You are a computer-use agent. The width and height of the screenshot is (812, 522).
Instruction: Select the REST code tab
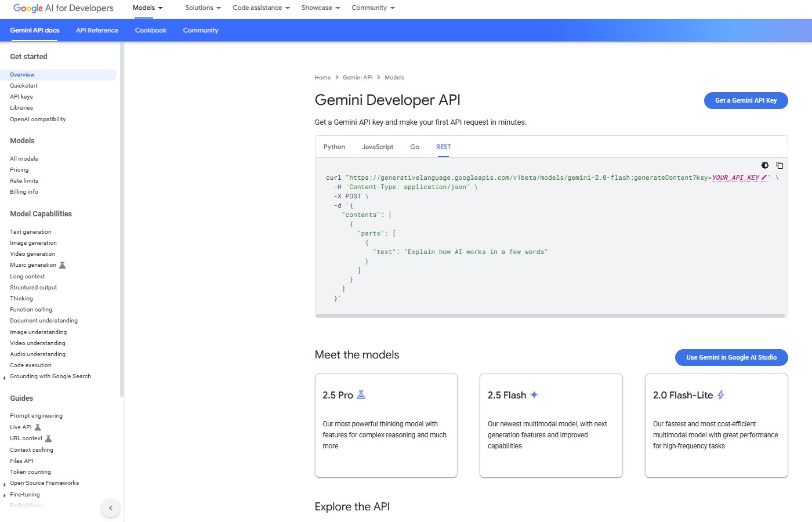click(x=443, y=147)
